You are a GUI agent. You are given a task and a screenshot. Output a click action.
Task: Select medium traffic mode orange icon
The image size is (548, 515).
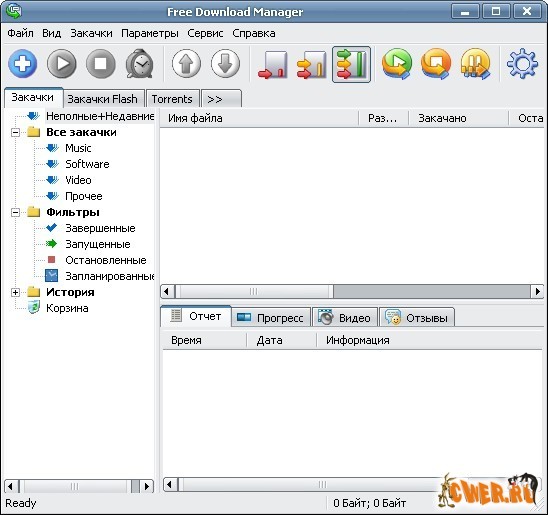[x=311, y=65]
